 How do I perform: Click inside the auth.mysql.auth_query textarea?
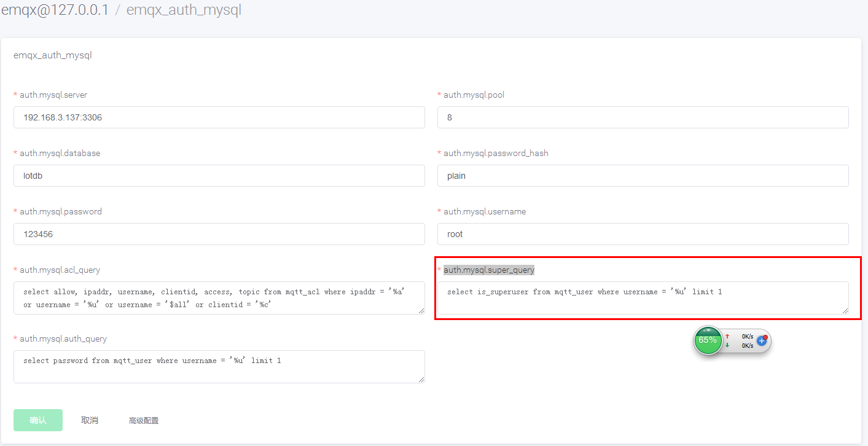pos(219,367)
